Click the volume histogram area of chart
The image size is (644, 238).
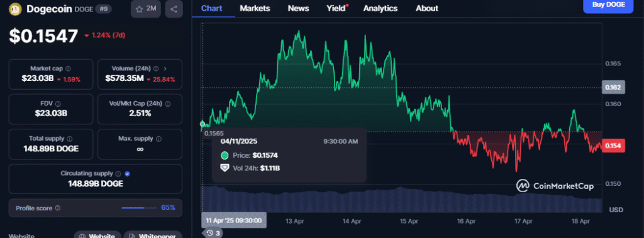[402, 200]
